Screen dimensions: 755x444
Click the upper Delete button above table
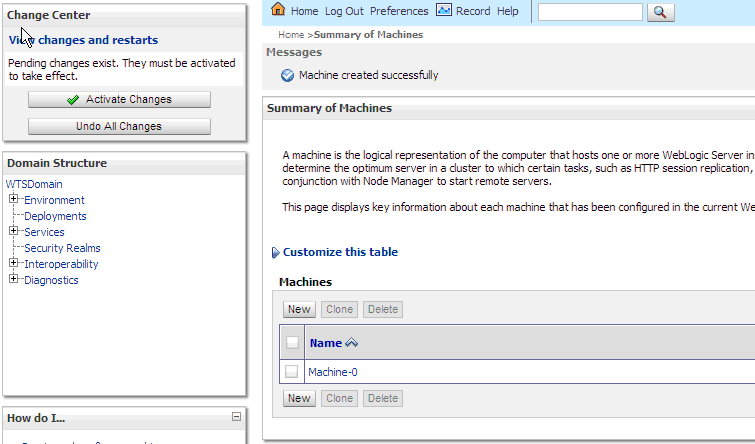tap(383, 309)
